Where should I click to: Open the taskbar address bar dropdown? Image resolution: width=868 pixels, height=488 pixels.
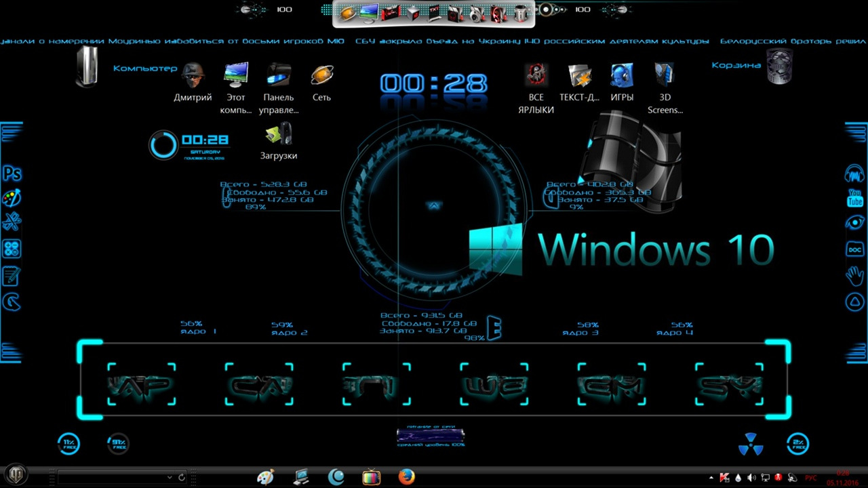(x=170, y=478)
